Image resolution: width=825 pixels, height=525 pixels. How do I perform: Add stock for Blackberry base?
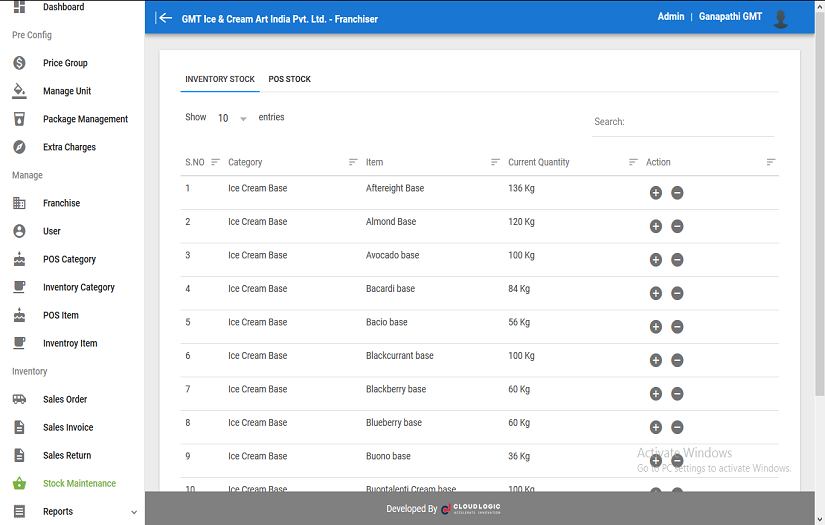pos(656,394)
